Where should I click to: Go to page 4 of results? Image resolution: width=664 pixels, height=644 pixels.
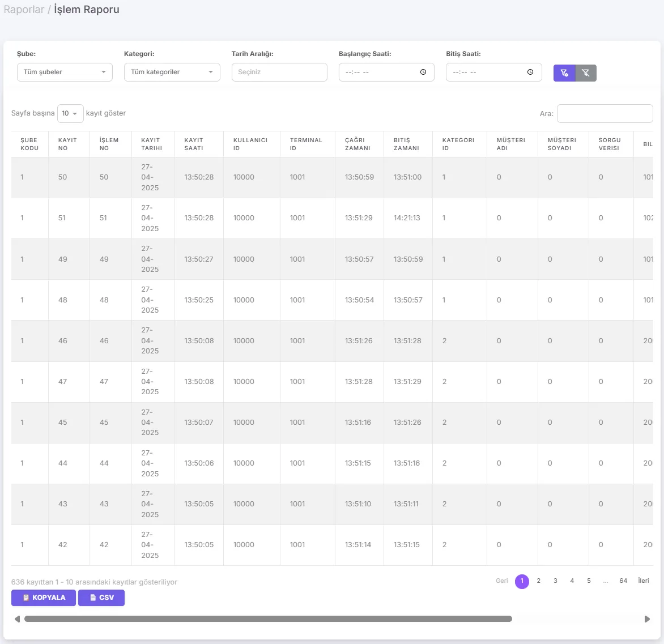click(572, 581)
